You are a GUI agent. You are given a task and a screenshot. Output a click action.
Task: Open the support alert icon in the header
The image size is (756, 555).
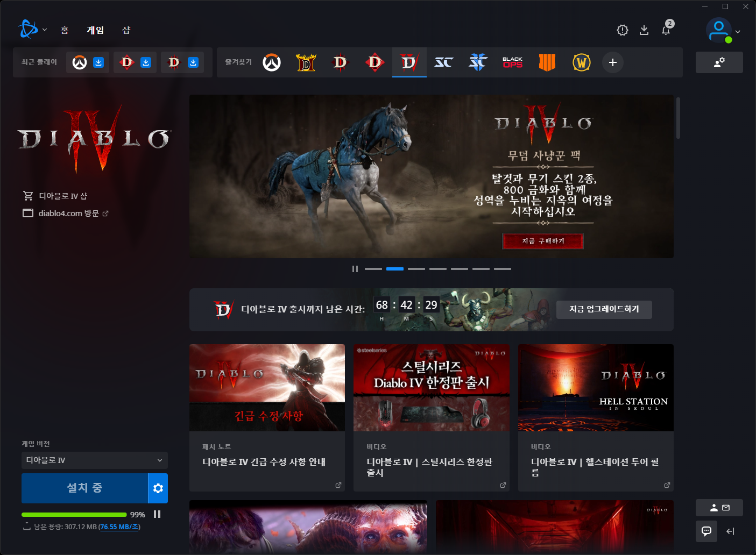click(623, 30)
